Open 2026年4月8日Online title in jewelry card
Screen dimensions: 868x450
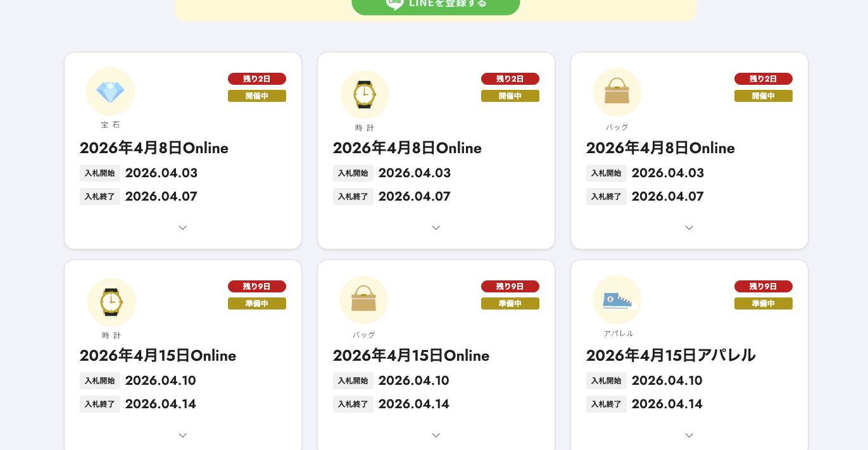pos(154,148)
